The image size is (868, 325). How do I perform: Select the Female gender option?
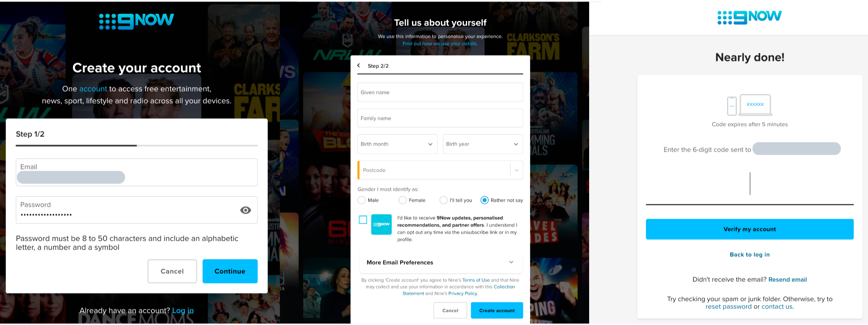(403, 200)
